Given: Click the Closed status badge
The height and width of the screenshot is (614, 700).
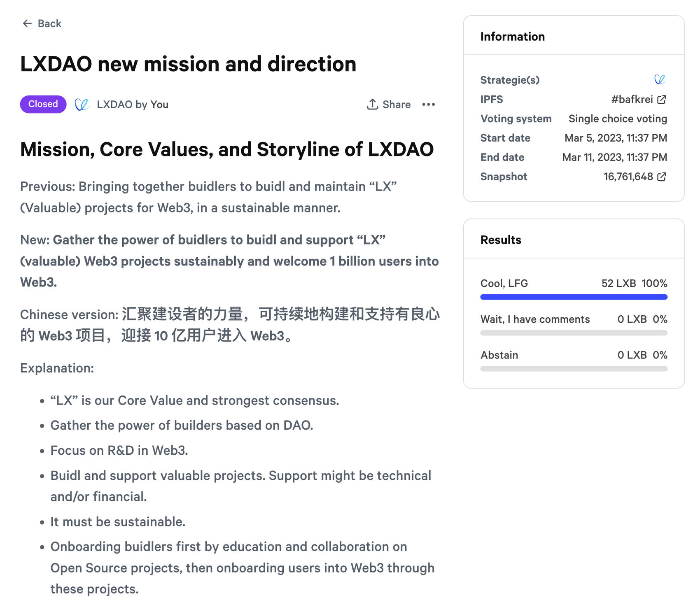Looking at the screenshot, I should click(x=43, y=104).
